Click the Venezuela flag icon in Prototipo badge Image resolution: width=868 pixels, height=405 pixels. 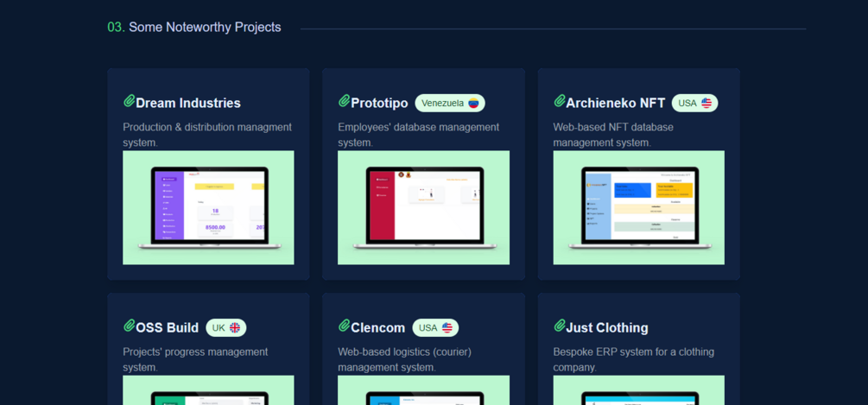click(473, 103)
